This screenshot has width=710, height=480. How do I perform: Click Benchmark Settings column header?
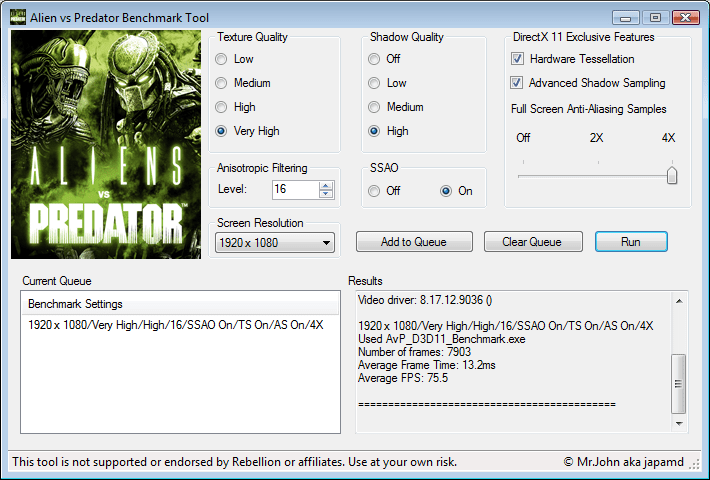pyautogui.click(x=180, y=304)
